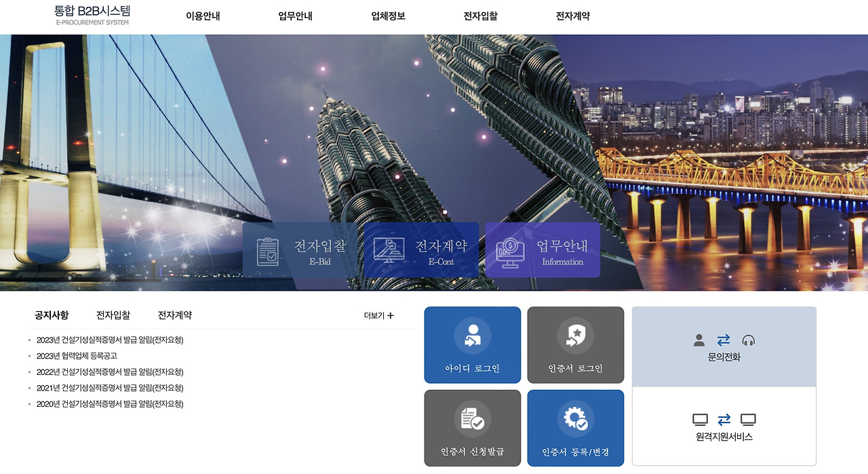This screenshot has width=868, height=474.
Task: Click the 업무안내 Information monitor icon banner
Action: (x=541, y=250)
